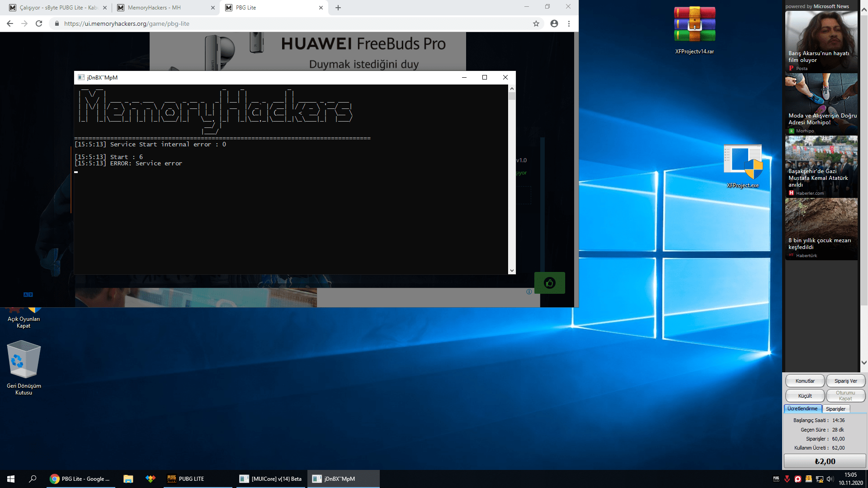This screenshot has height=488, width=868.
Task: Click the red double-chevron tray icon
Action: tap(787, 479)
